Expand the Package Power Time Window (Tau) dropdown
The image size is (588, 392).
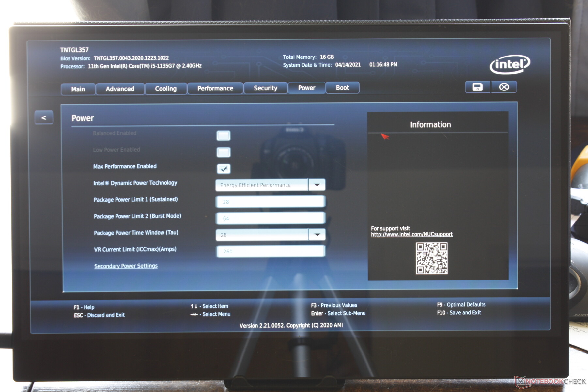point(271,235)
